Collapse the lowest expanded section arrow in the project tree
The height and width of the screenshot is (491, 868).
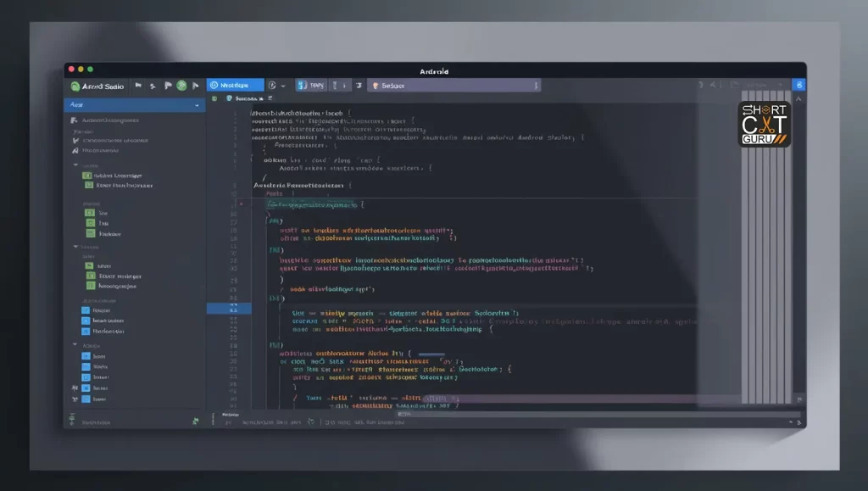(x=75, y=345)
